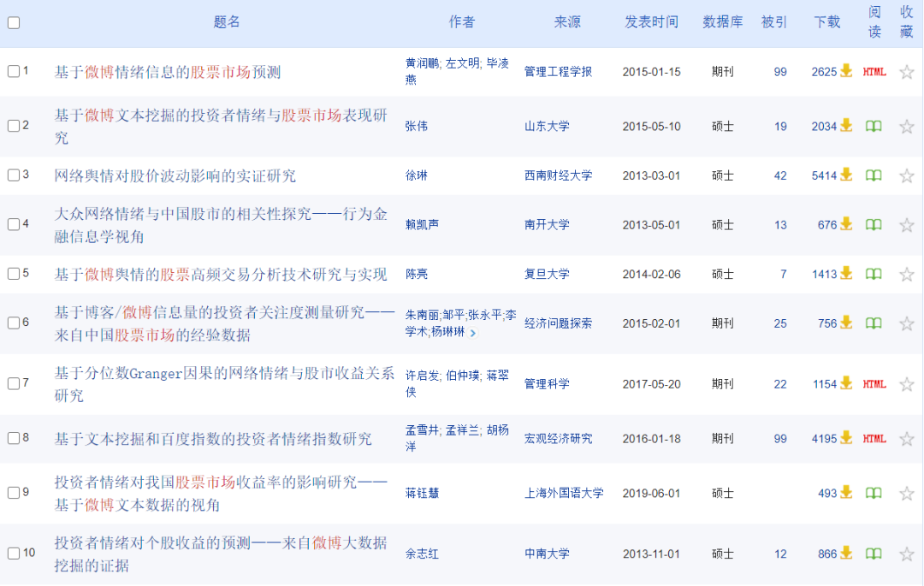Sort results by 下载 column header

(x=826, y=22)
